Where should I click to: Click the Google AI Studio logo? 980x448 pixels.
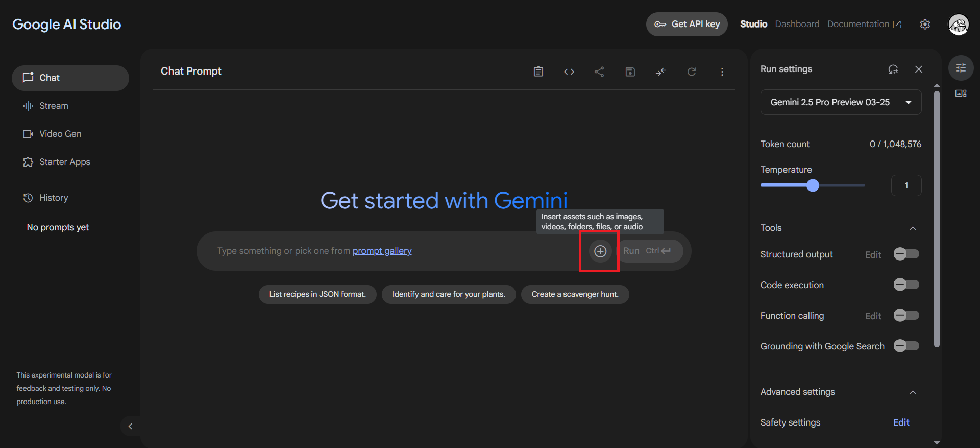tap(66, 25)
